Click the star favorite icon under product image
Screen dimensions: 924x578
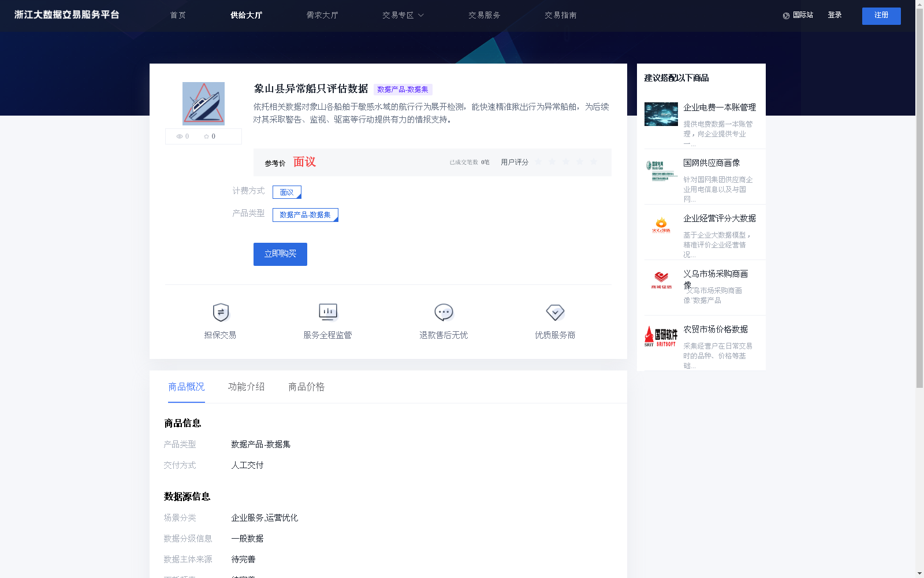click(206, 136)
